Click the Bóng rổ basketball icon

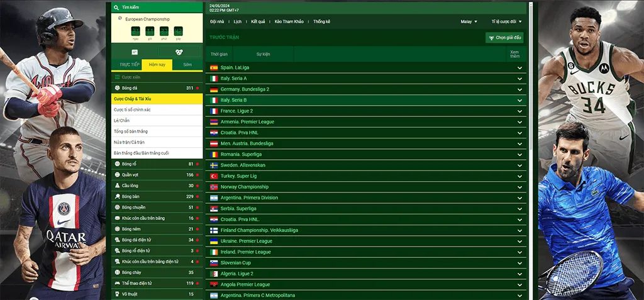click(117, 164)
